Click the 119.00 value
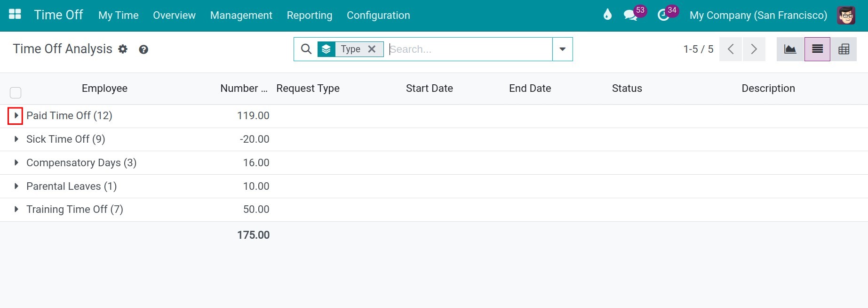This screenshot has width=868, height=308. [253, 115]
